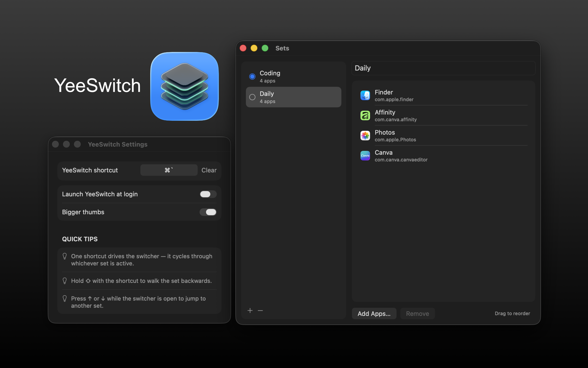The width and height of the screenshot is (588, 368).
Task: Click the '4 apps' text under Coding
Action: [267, 81]
